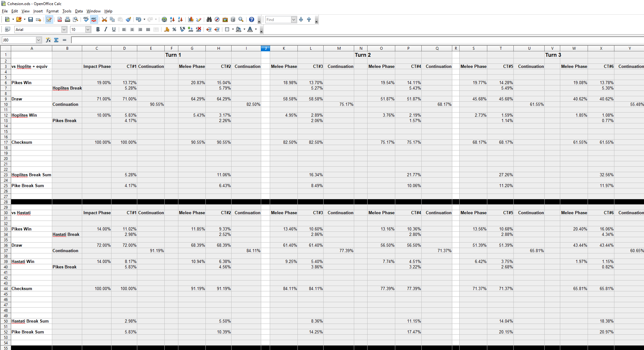Viewport: 644px width, 350px height.
Task: Click Sort Ascending icon
Action: [x=172, y=19]
